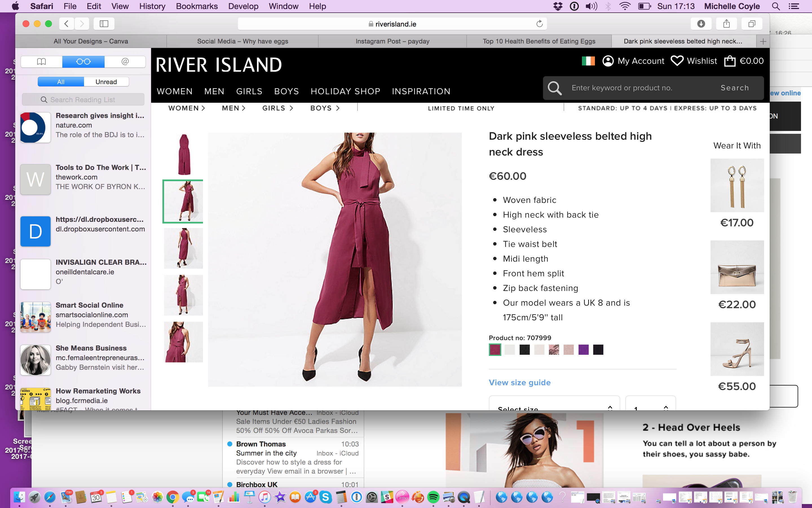The width and height of the screenshot is (812, 508).
Task: Open the €17.00 tassel earrings item
Action: 737,185
